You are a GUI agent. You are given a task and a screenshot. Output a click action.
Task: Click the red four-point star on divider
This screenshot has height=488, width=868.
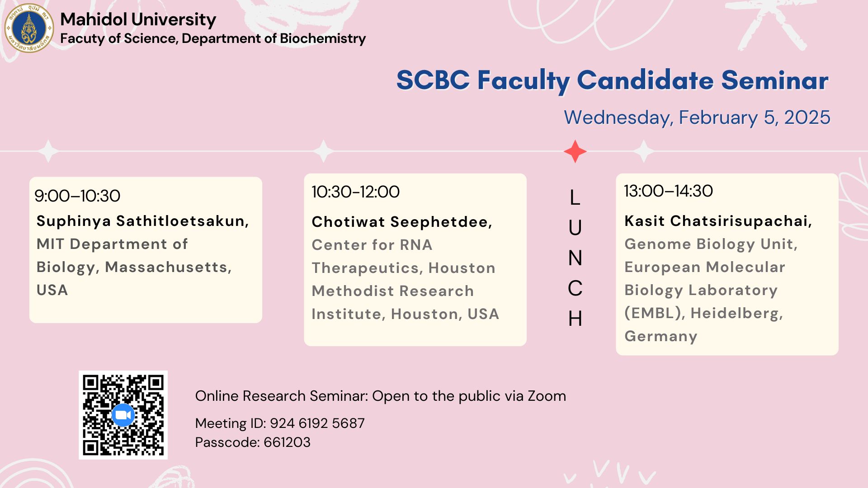click(575, 151)
